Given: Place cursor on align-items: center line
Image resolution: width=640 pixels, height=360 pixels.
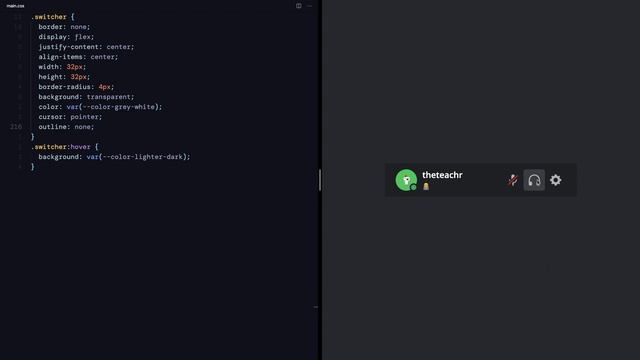Looking at the screenshot, I should (x=78, y=57).
